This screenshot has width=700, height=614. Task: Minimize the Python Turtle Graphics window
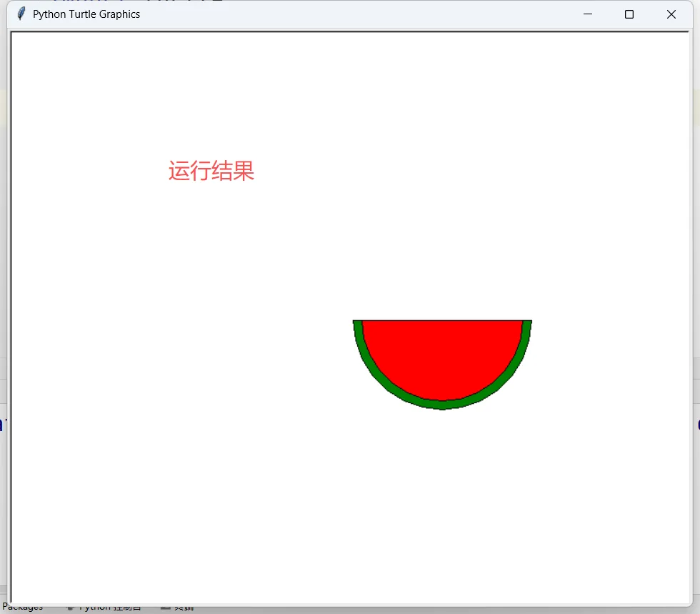coord(587,14)
